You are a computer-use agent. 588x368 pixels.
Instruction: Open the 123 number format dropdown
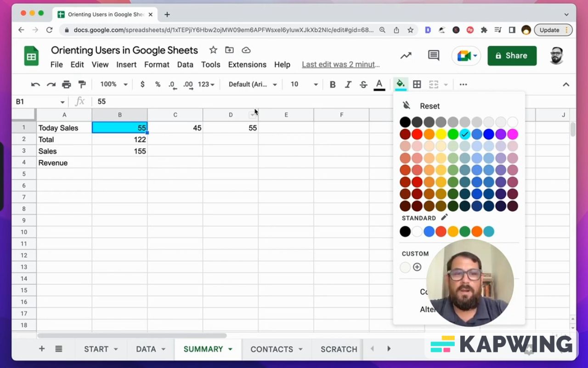coord(206,85)
